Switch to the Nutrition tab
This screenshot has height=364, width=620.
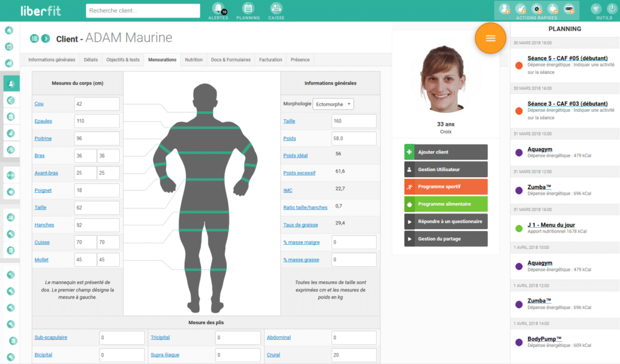point(194,60)
